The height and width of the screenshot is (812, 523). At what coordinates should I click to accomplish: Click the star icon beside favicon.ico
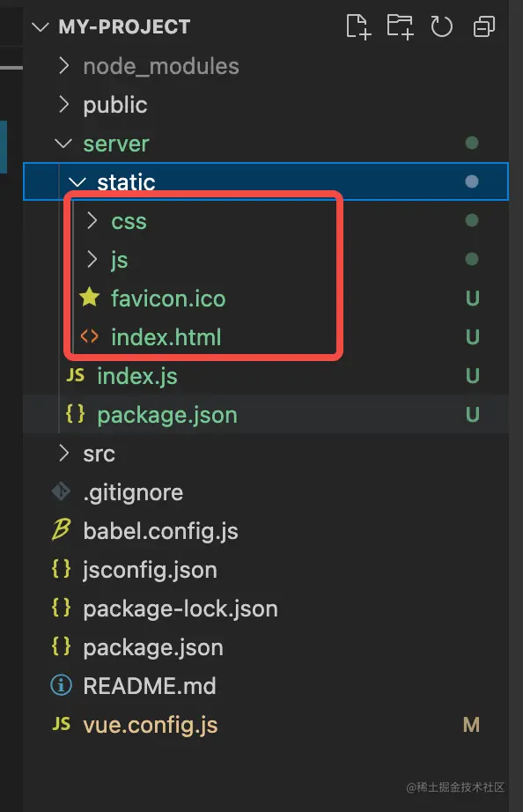(90, 298)
